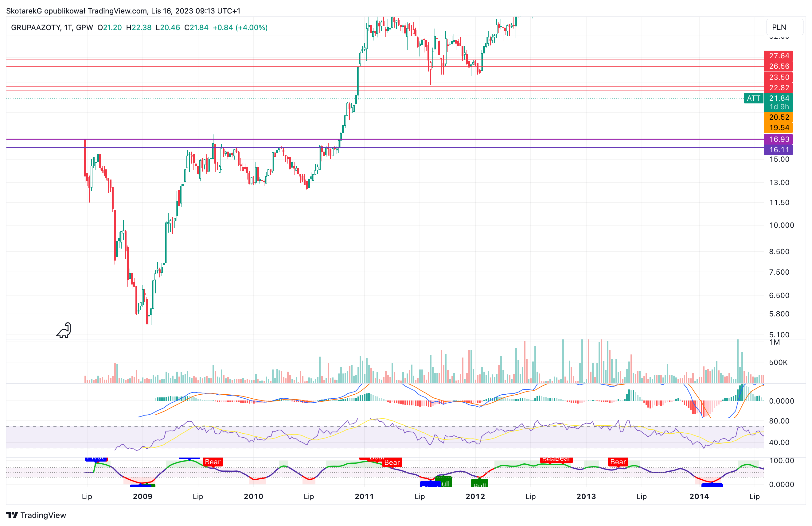The height and width of the screenshot is (526, 812).
Task: Click the dinosaur drawing icon on chart
Action: tap(64, 330)
